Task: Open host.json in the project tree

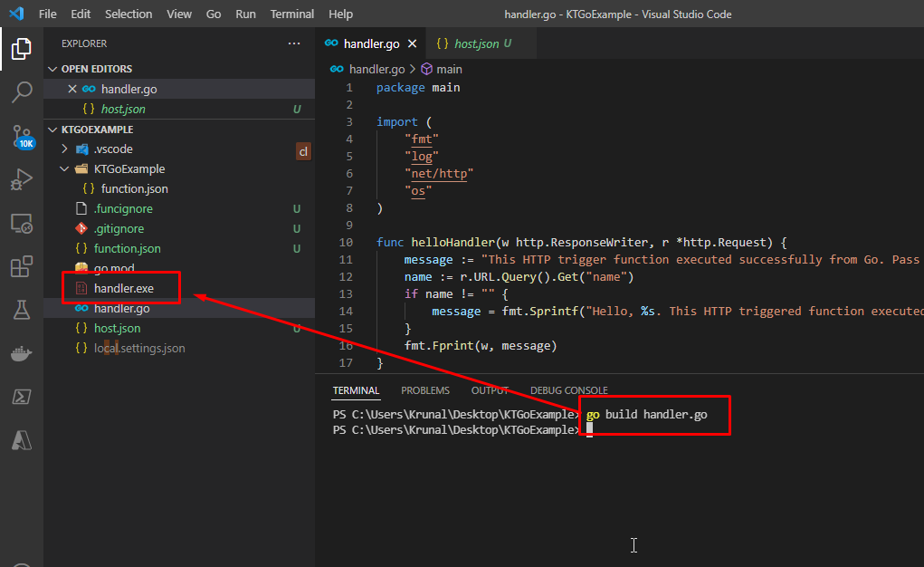Action: pyautogui.click(x=179, y=328)
